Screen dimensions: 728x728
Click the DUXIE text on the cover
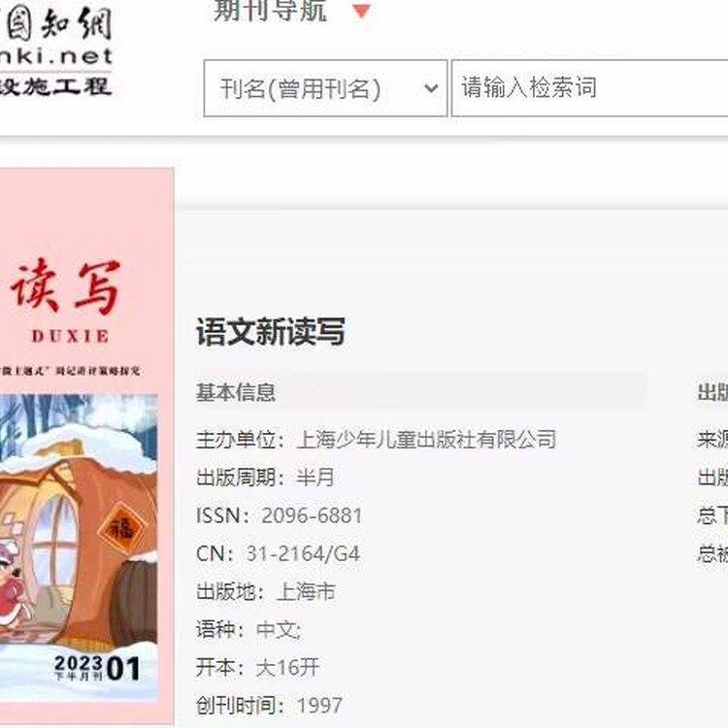(x=71, y=336)
